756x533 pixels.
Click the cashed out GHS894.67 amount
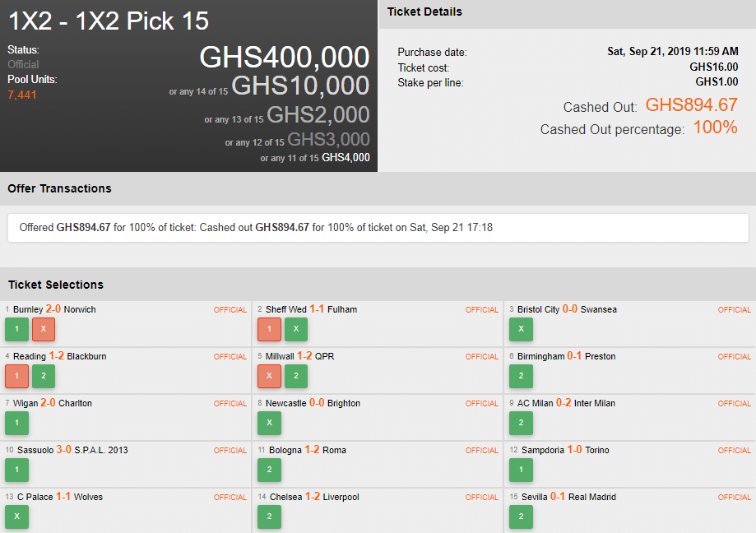[691, 105]
